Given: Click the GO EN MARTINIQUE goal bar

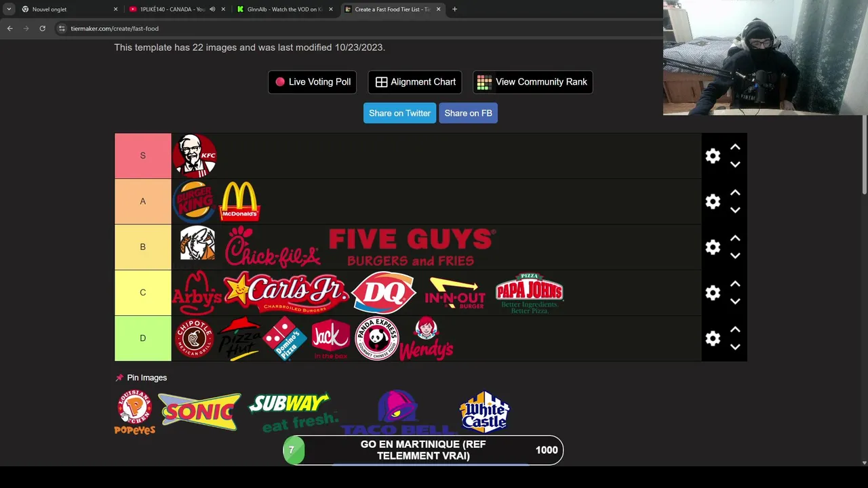Looking at the screenshot, I should [x=423, y=450].
